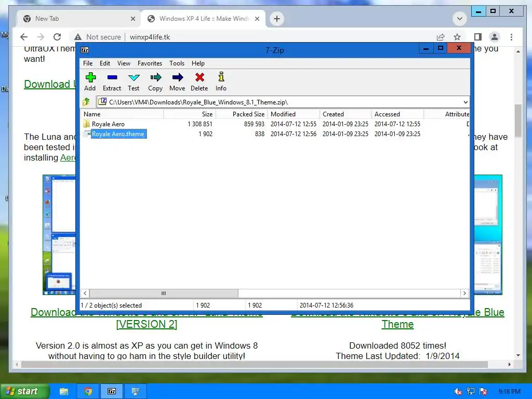Go up one folder level in 7-Zip
This screenshot has height=399, width=532.
(86, 102)
